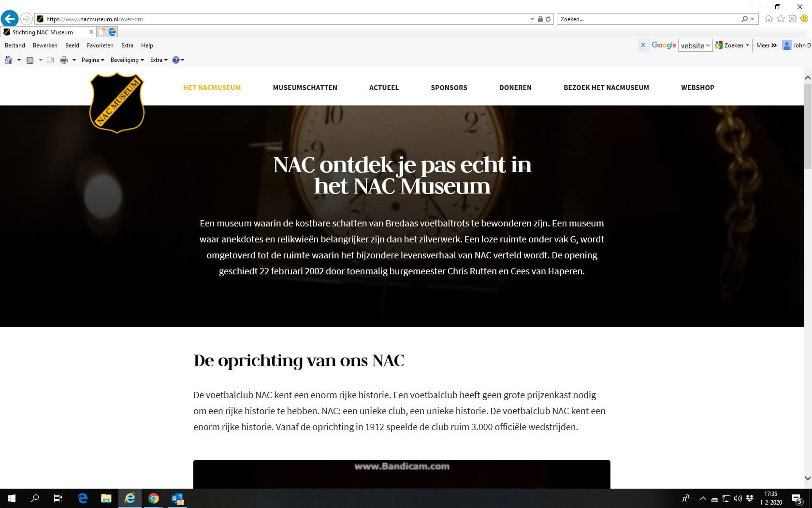
Task: Click the home icon in command bar
Action: (8, 60)
